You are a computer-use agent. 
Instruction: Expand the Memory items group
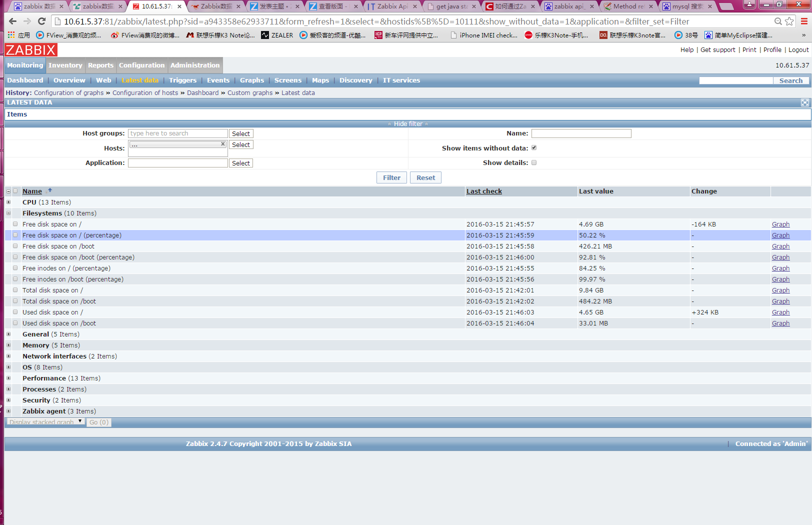[x=8, y=345]
